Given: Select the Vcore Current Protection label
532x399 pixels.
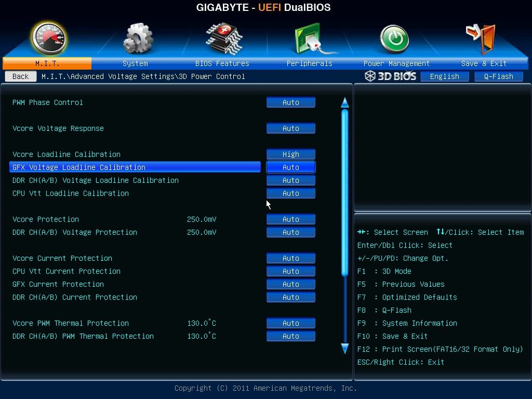Looking at the screenshot, I should 62,258.
